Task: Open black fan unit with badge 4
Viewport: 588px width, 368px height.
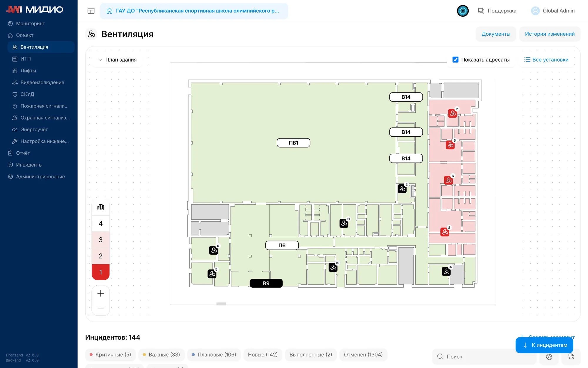Action: point(446,271)
